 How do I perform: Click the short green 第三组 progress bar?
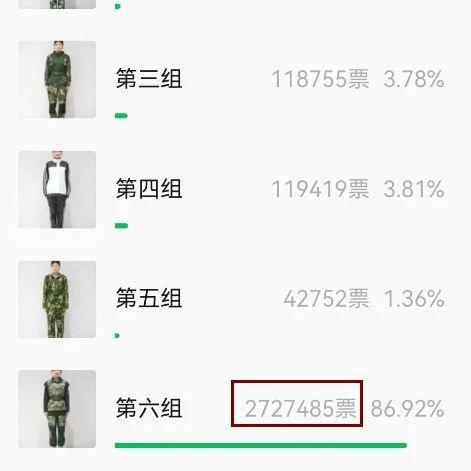point(121,116)
